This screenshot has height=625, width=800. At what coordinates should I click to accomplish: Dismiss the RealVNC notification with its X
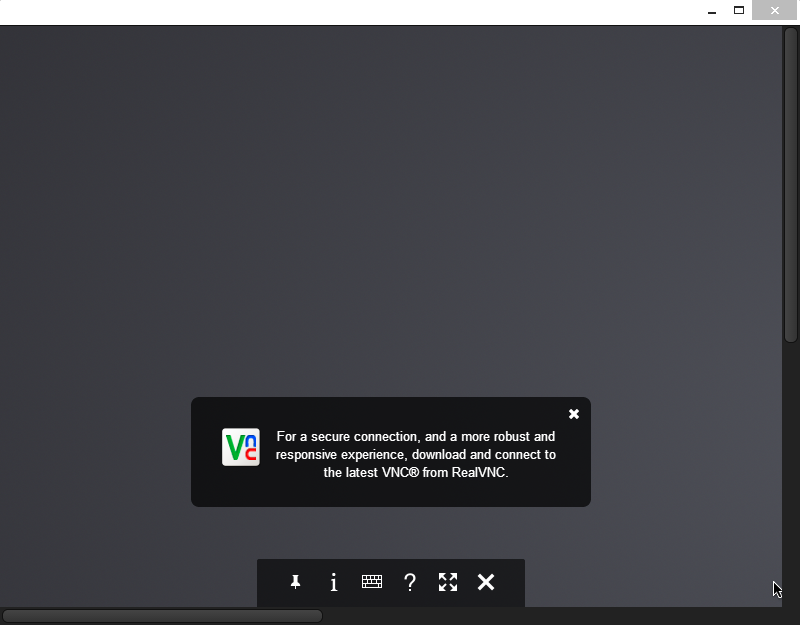(x=574, y=414)
